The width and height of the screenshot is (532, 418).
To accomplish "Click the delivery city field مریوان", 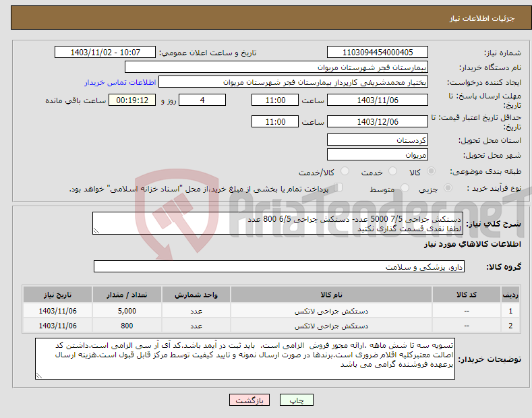I will click(378, 154).
